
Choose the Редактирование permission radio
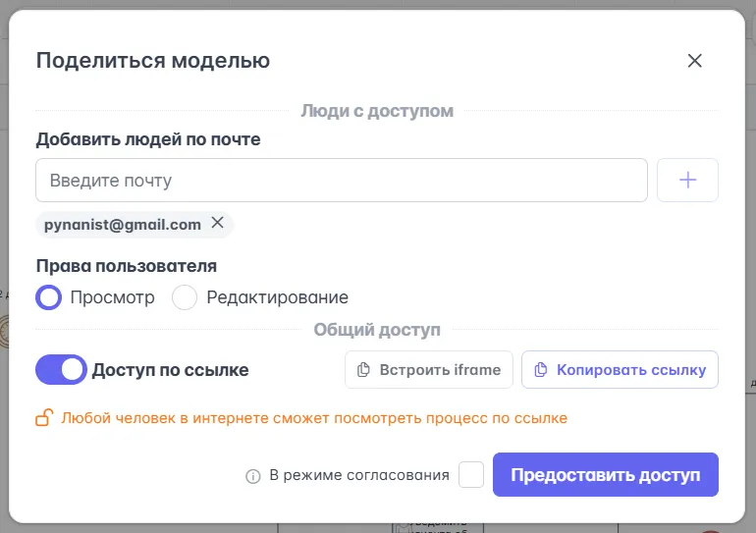point(185,297)
